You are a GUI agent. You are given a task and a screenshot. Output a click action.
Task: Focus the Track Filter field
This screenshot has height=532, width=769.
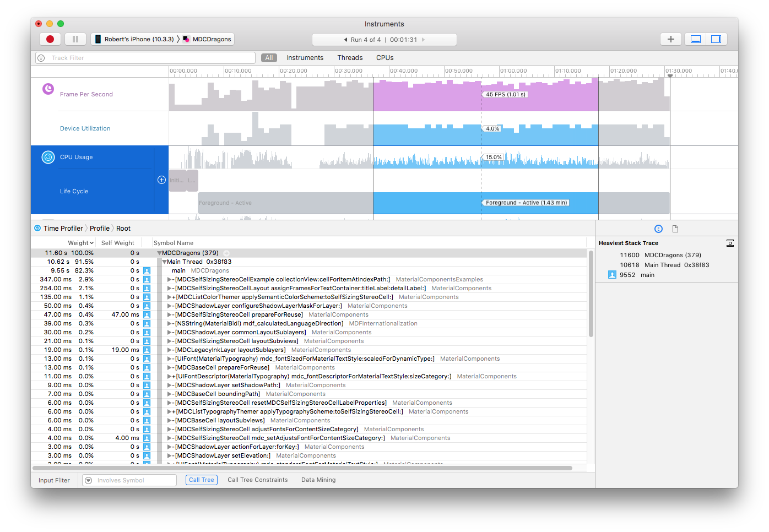tap(145, 58)
